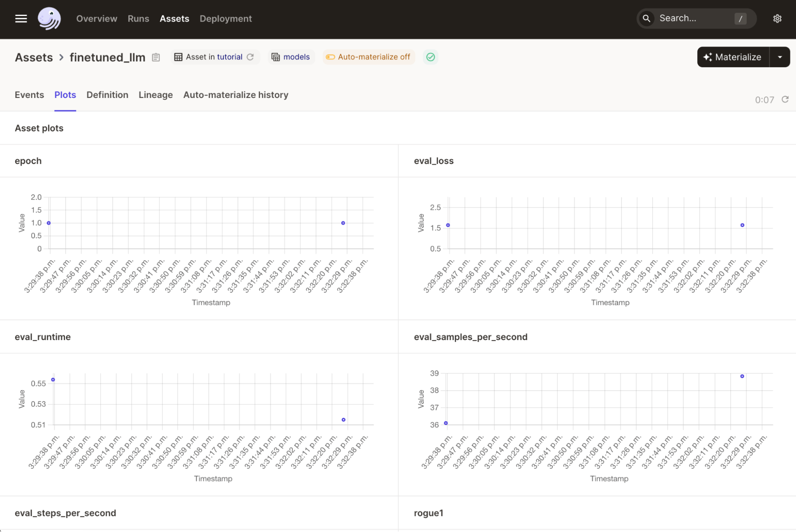Screen dimensions: 796x532
Task: Click last data point in epoch plot
Action: [343, 223]
